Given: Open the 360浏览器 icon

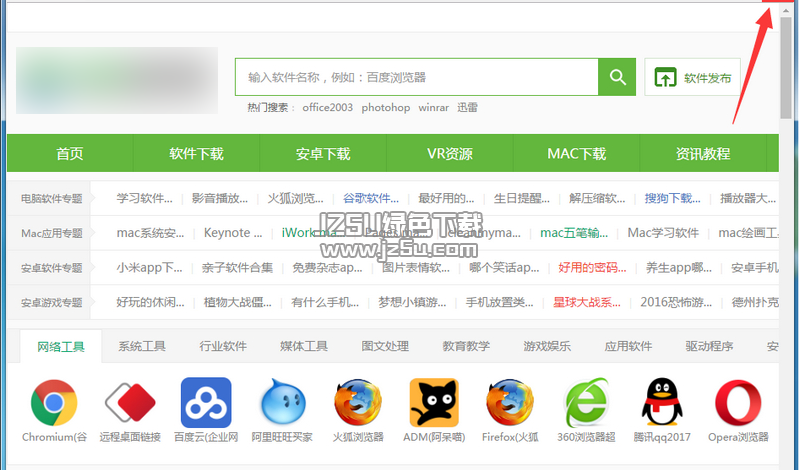Looking at the screenshot, I should [x=586, y=403].
